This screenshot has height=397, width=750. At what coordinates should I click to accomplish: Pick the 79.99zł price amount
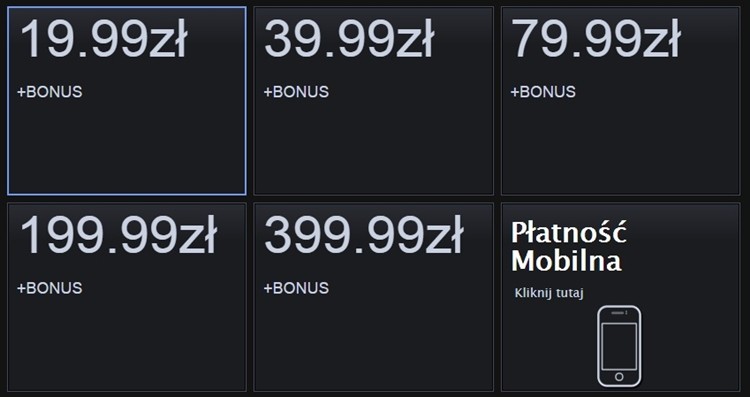pos(596,39)
